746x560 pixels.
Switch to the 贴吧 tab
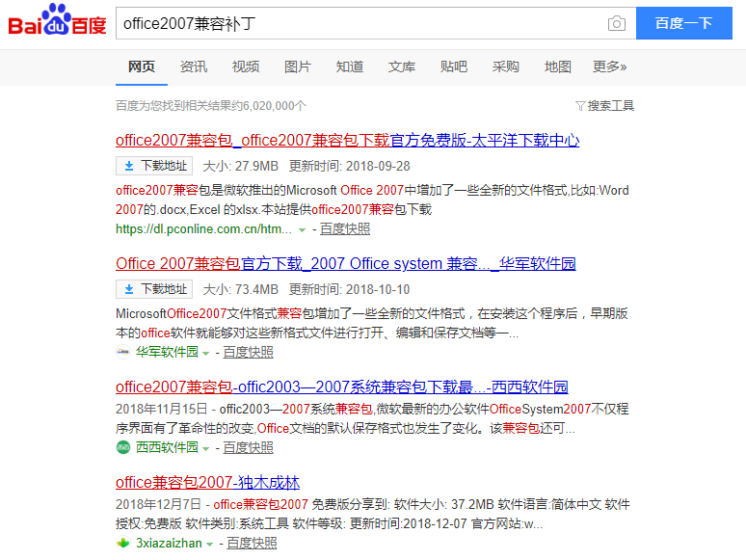pos(453,67)
